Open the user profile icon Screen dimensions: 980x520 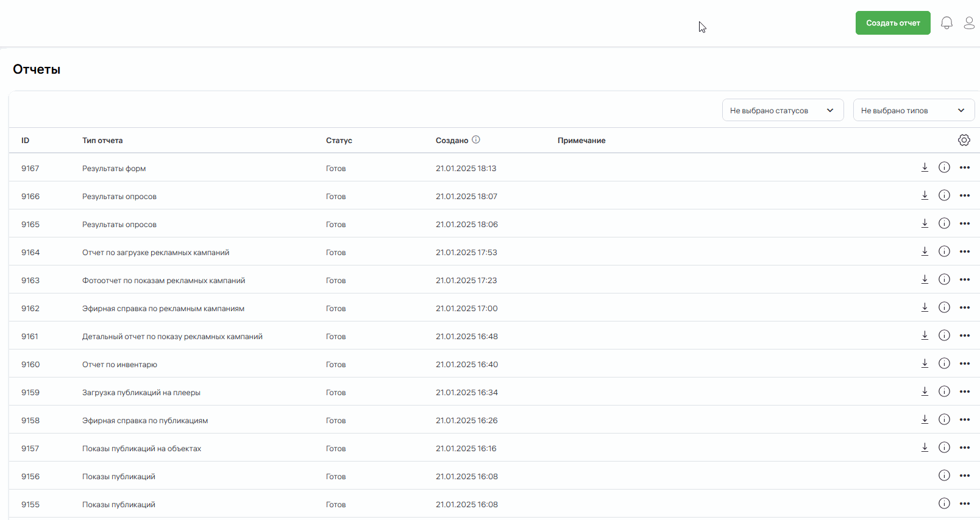(969, 23)
